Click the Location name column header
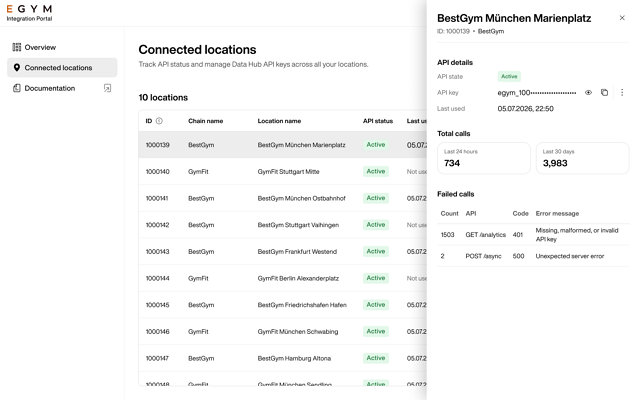The width and height of the screenshot is (640, 400). click(279, 121)
